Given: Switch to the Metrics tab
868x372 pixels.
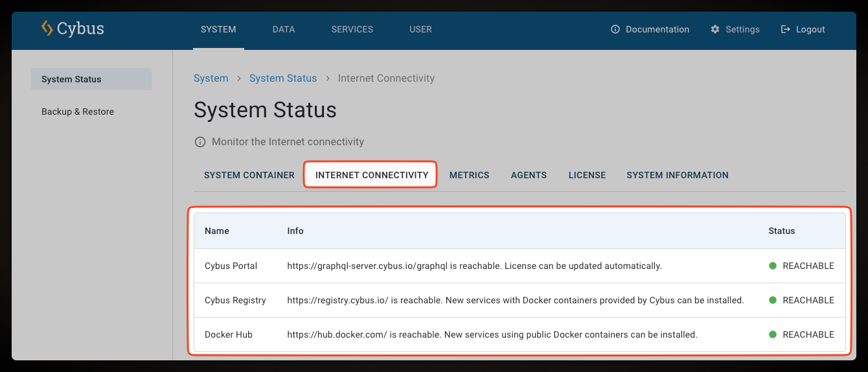Looking at the screenshot, I should [x=469, y=175].
